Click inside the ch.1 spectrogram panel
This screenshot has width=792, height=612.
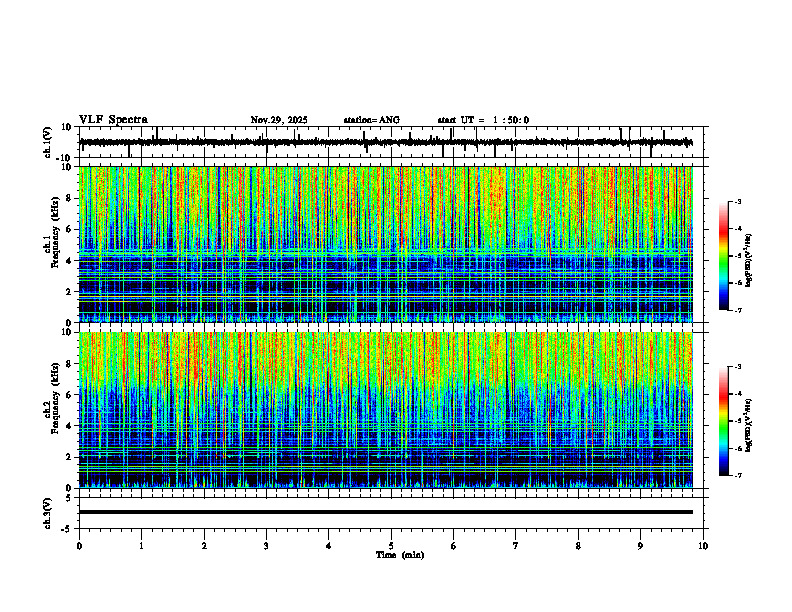pyautogui.click(x=386, y=244)
